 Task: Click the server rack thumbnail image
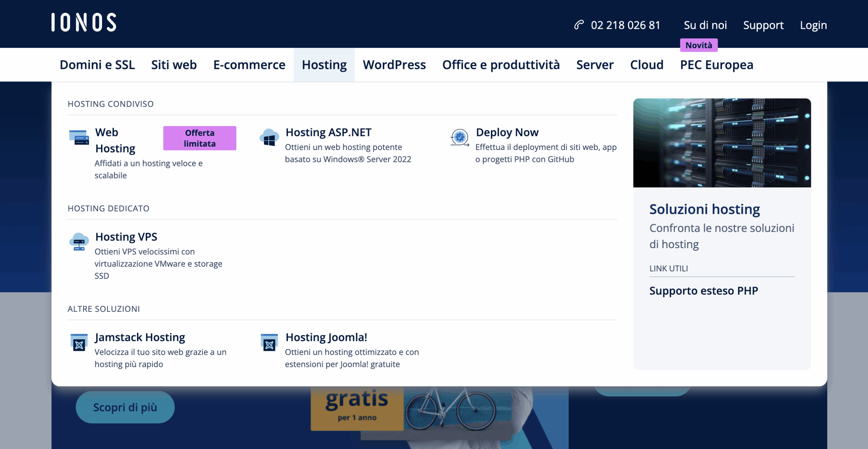(x=722, y=143)
